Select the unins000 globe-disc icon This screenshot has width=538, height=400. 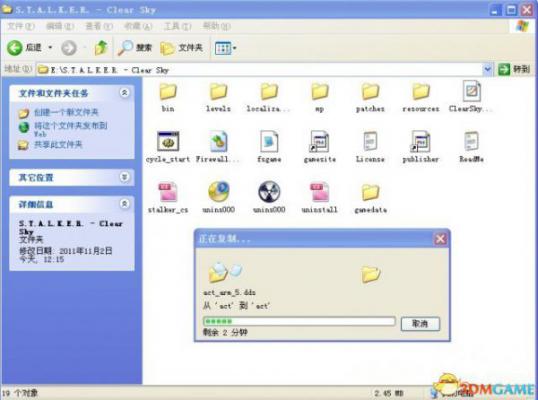click(219, 191)
